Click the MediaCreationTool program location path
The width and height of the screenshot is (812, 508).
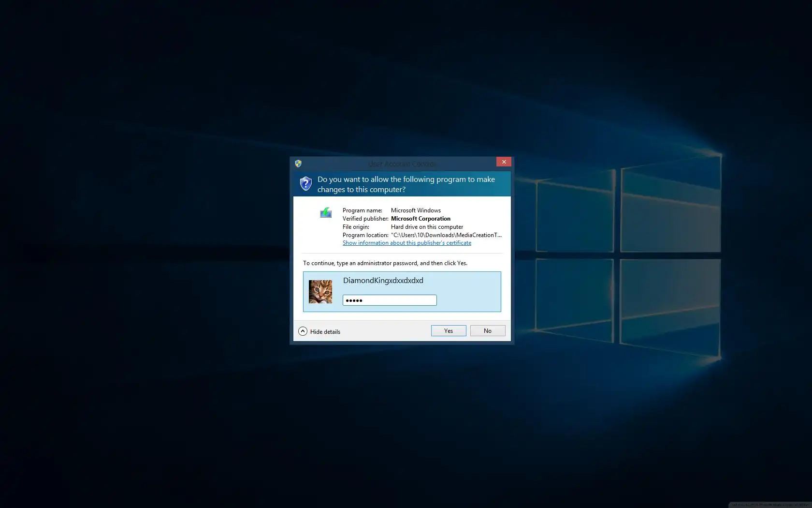coord(446,235)
